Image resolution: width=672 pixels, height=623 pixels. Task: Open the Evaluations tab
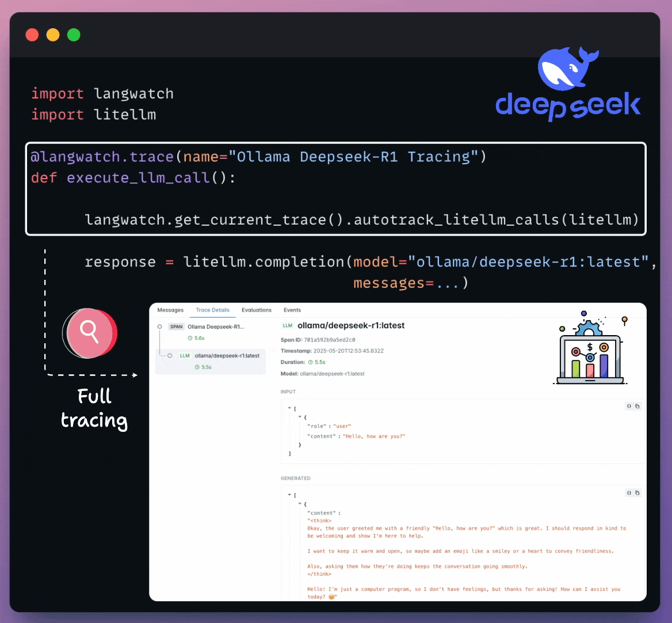coord(256,310)
